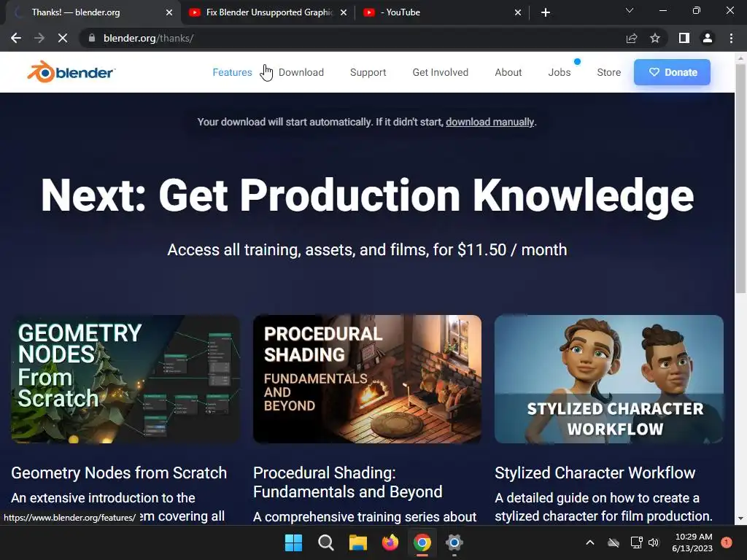Open the tab search dropdown arrow
Screen dimensions: 747x560
[x=630, y=10]
